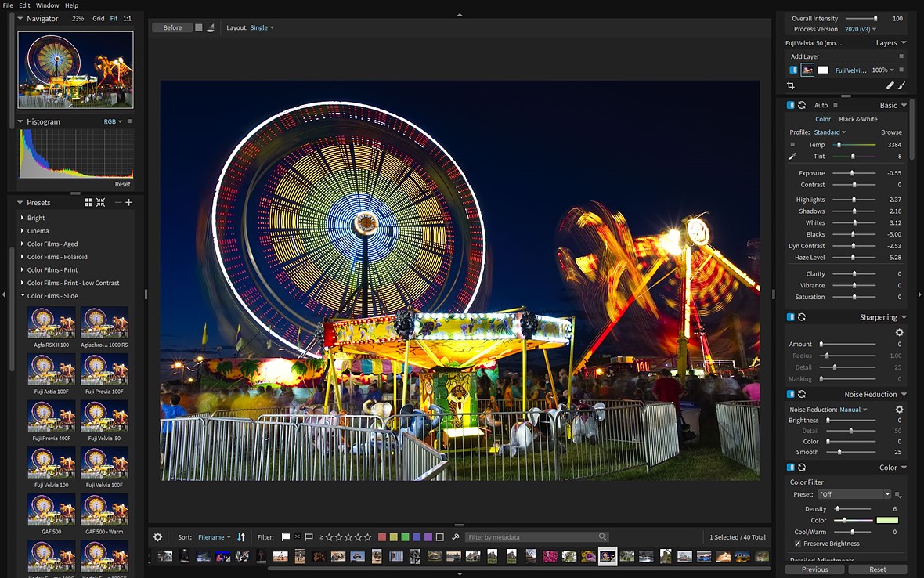Open the Color Filter Preset dropdown
The image size is (924, 578).
coord(854,494)
